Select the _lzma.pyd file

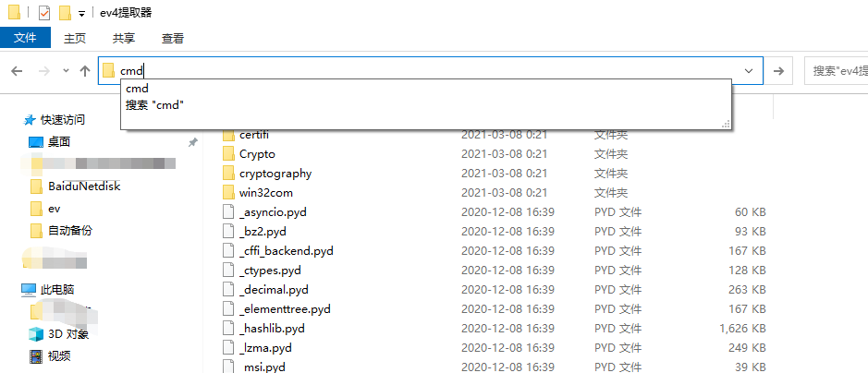click(265, 348)
